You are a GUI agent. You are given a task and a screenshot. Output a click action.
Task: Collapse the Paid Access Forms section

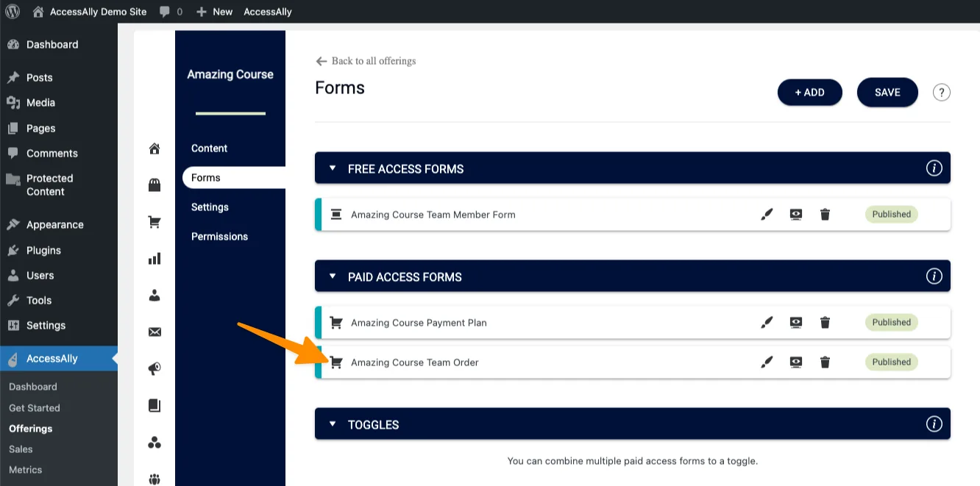[x=333, y=277]
